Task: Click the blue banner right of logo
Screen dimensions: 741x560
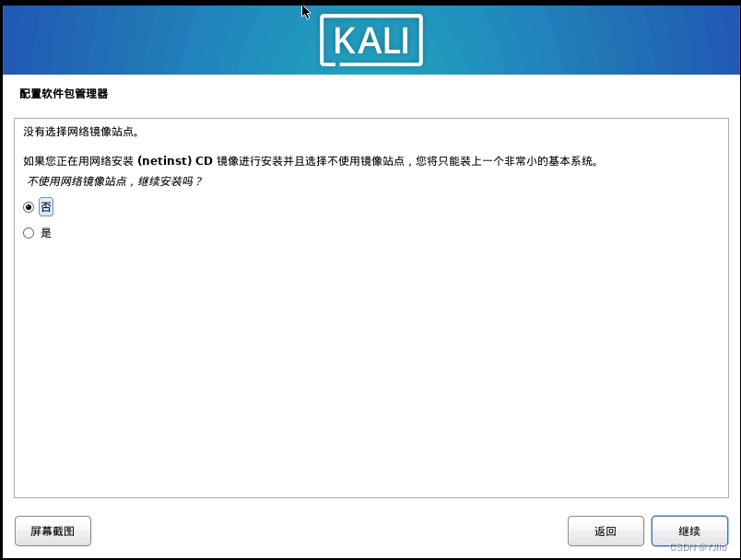Action: (582, 41)
